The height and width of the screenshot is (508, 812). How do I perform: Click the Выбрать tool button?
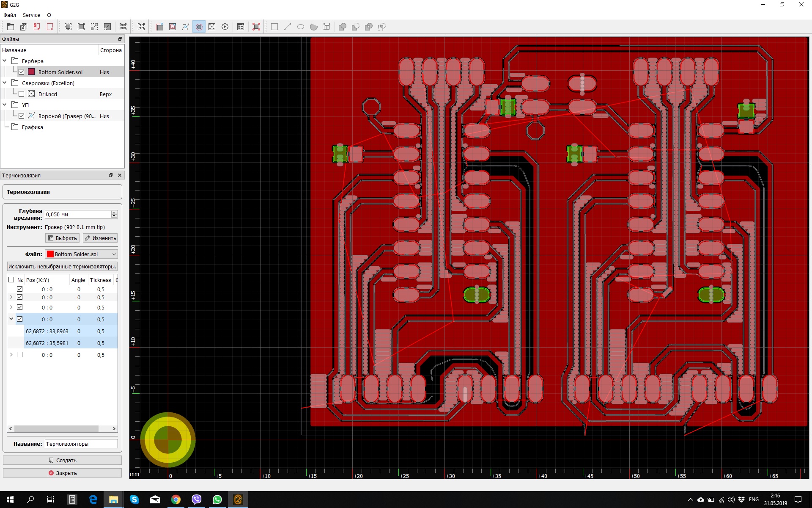tap(63, 238)
